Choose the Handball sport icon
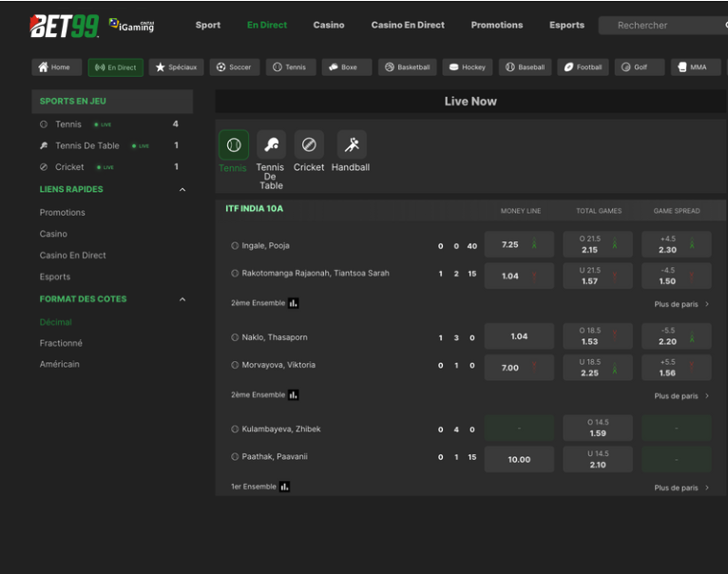728x574 pixels. click(x=352, y=145)
